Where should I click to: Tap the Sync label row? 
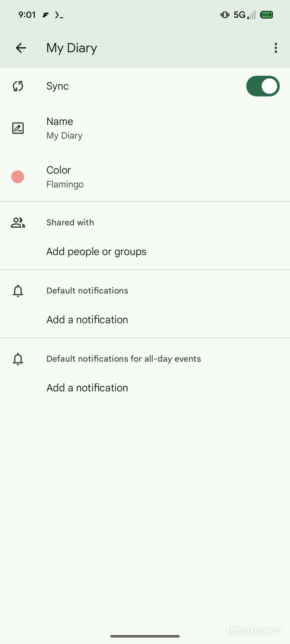(57, 86)
